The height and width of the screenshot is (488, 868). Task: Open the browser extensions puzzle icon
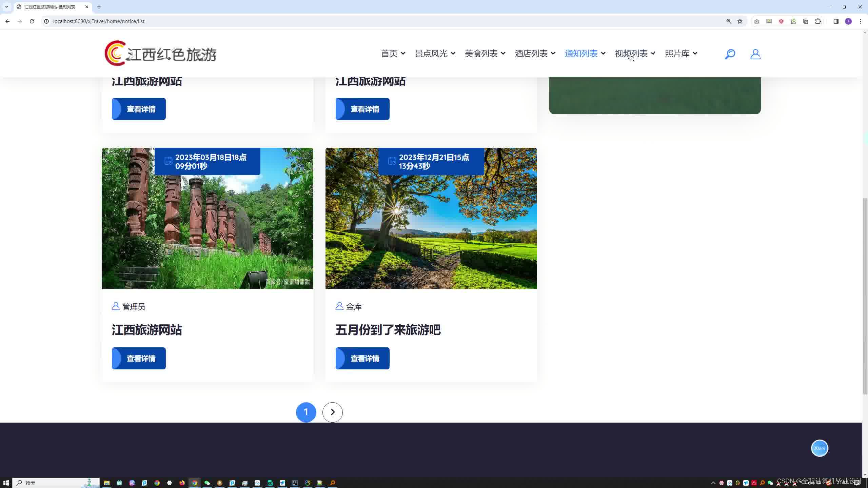click(x=818, y=21)
